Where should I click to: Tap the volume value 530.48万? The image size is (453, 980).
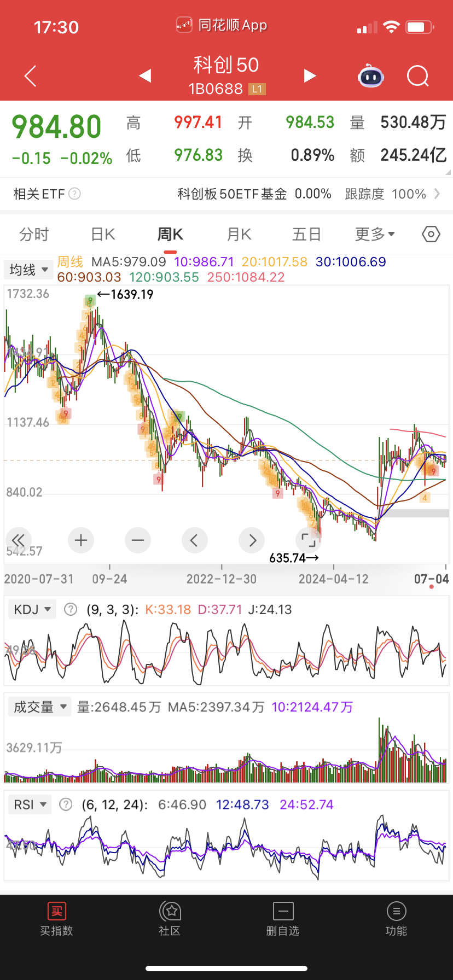point(414,122)
